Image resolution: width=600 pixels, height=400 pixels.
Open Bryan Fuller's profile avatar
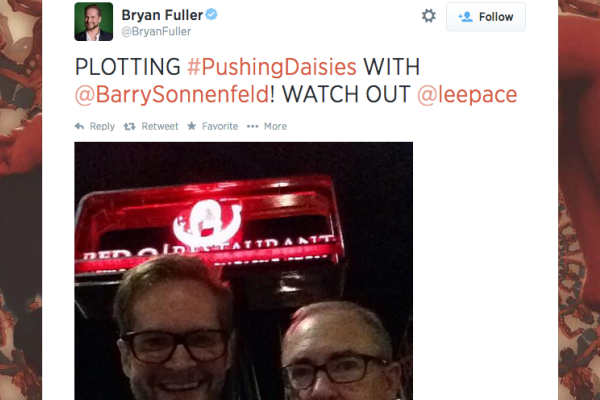[94, 21]
